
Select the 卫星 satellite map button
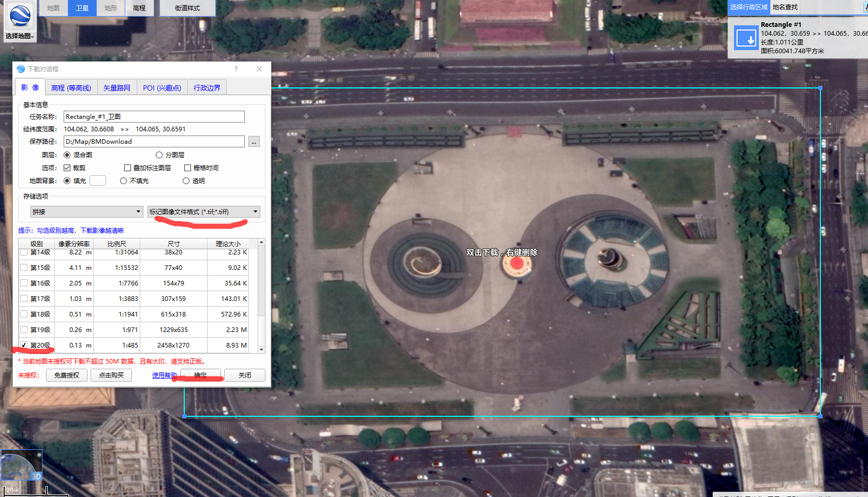pyautogui.click(x=82, y=8)
